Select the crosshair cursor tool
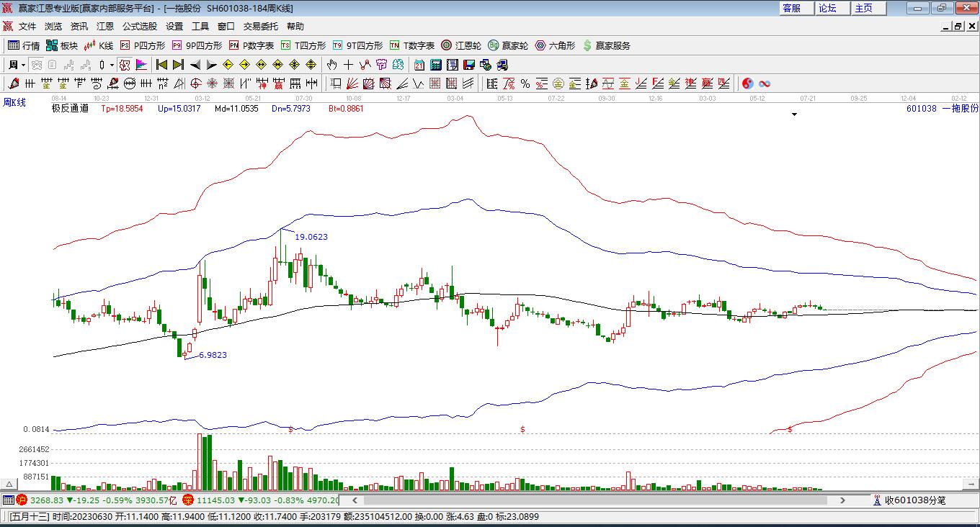Screen dimensions: 980x527 click(348, 65)
